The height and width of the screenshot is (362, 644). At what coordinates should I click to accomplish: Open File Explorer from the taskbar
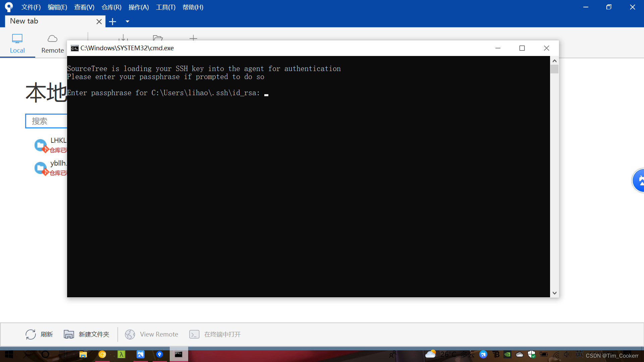pos(83,354)
